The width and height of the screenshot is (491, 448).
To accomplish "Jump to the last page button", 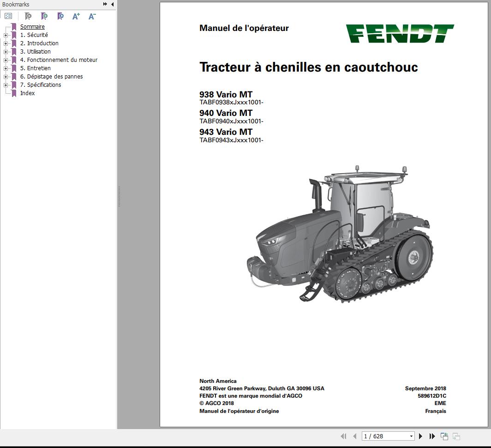I will 432,436.
